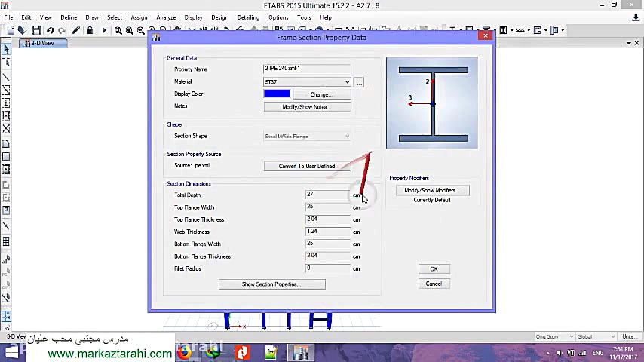Open the Analyze menu
The width and height of the screenshot is (644, 362).
[166, 17]
